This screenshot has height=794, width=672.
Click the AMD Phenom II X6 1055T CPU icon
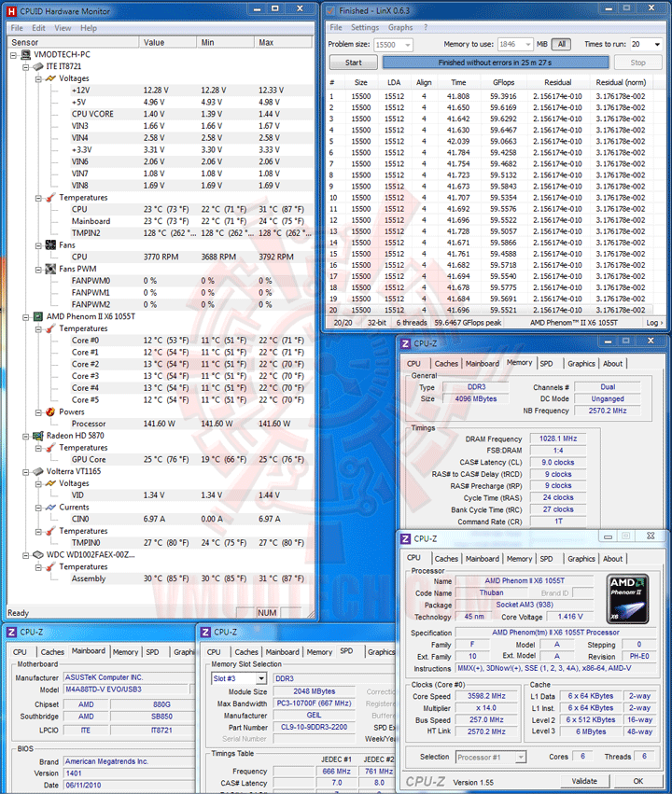[38, 316]
